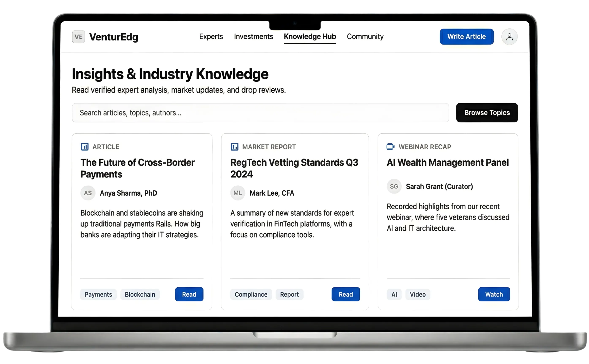Viewport: 589px width, 364px height.
Task: Click the Market Report type icon
Action: click(234, 147)
